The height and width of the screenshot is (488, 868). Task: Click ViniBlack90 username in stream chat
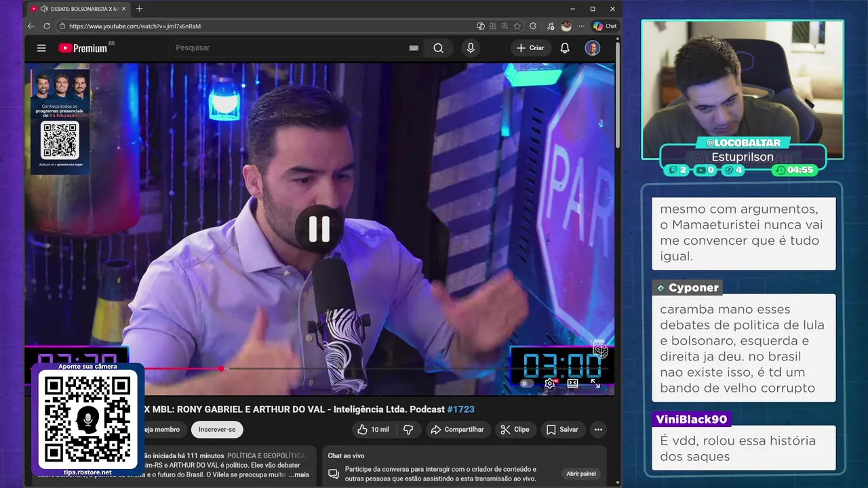[692, 420]
